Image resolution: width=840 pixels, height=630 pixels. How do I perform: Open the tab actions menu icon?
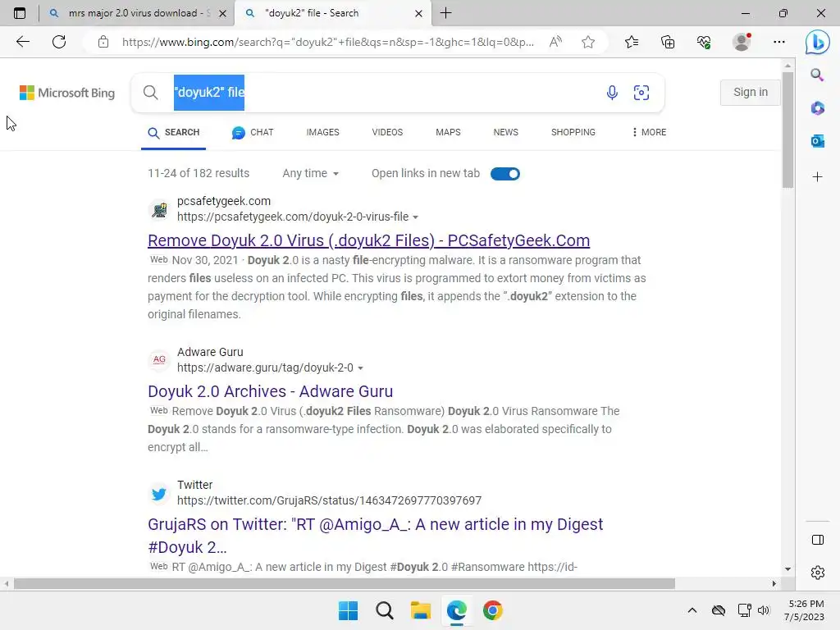coord(20,13)
